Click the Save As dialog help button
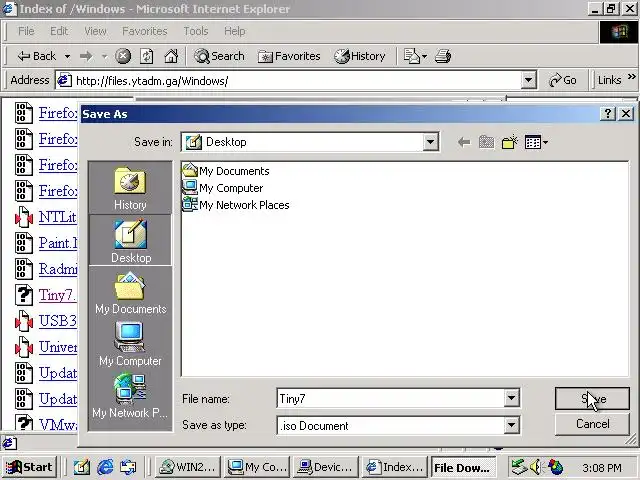The image size is (640, 480). (607, 113)
